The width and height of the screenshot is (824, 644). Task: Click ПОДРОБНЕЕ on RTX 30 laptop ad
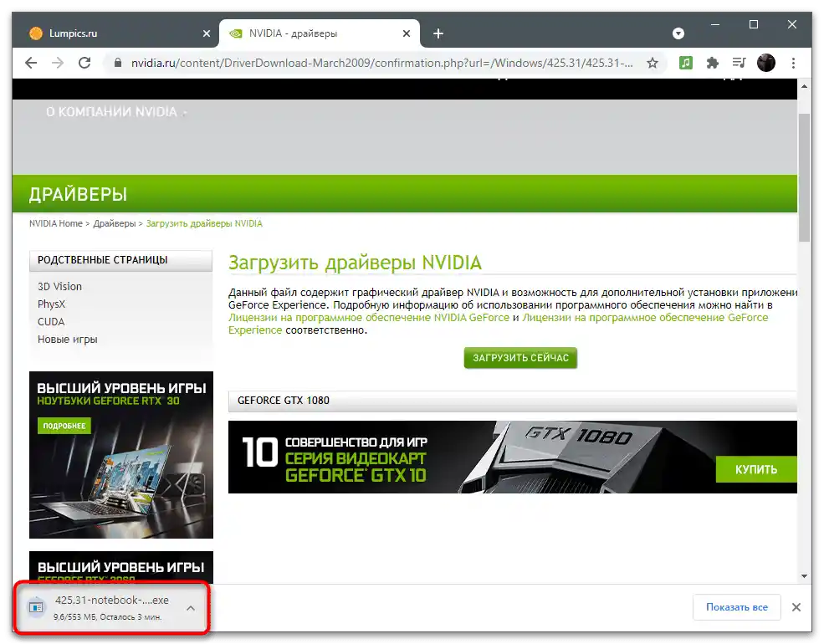pos(64,426)
